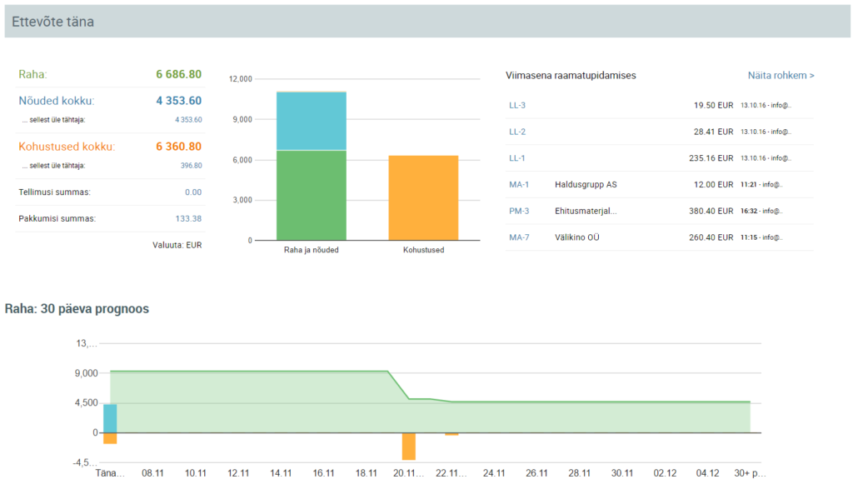This screenshot has height=504, width=853.
Task: Click the 18.11 date on the forecast axis
Action: pyautogui.click(x=367, y=473)
